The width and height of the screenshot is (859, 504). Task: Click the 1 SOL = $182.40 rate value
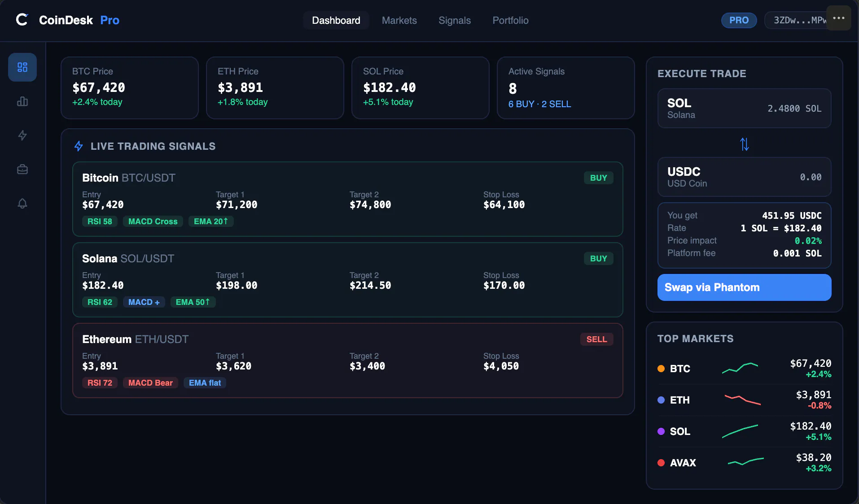click(781, 228)
